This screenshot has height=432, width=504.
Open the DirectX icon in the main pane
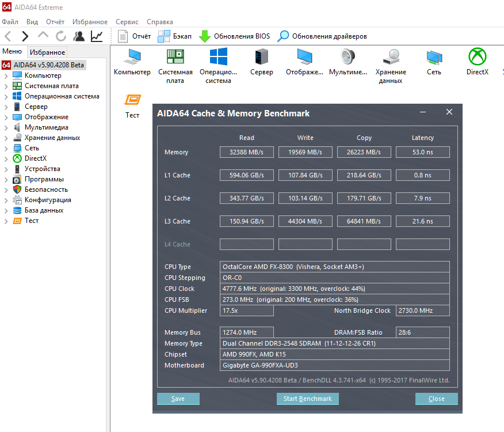click(x=478, y=62)
